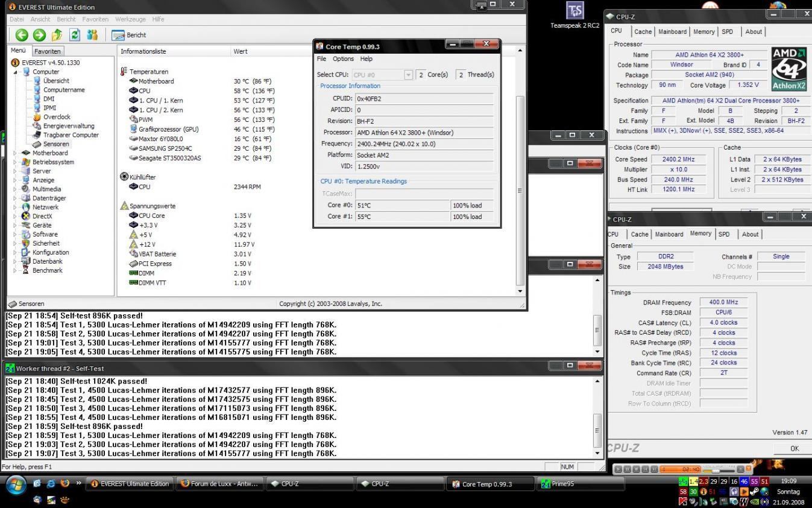Click OK button in CPU-Z
Image resolution: width=812 pixels, height=508 pixels.
[x=794, y=448]
